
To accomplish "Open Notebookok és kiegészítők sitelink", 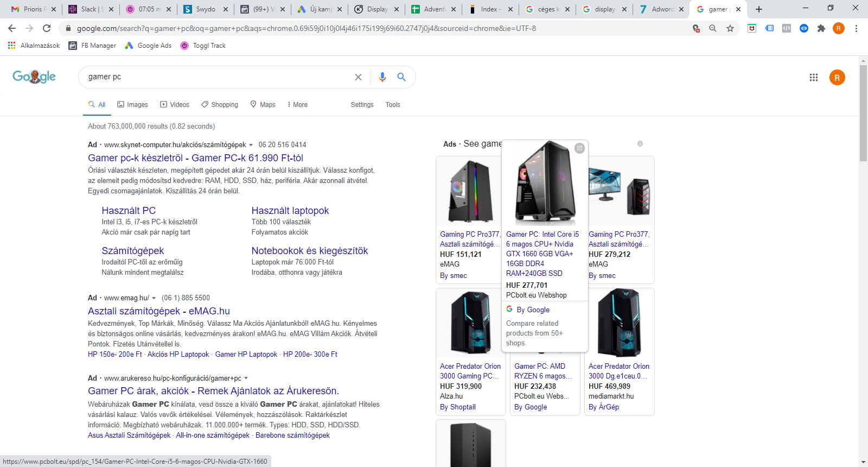I will [310, 251].
